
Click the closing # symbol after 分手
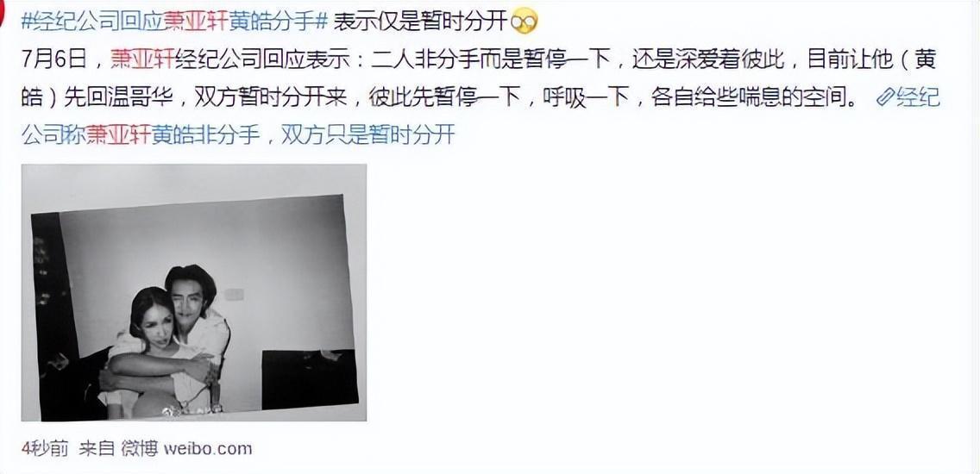pos(321,22)
